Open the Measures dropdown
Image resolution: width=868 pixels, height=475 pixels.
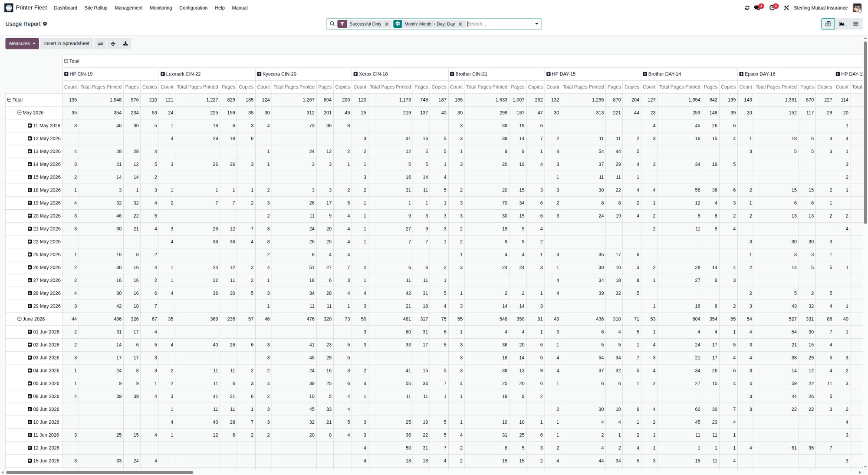[x=22, y=43]
